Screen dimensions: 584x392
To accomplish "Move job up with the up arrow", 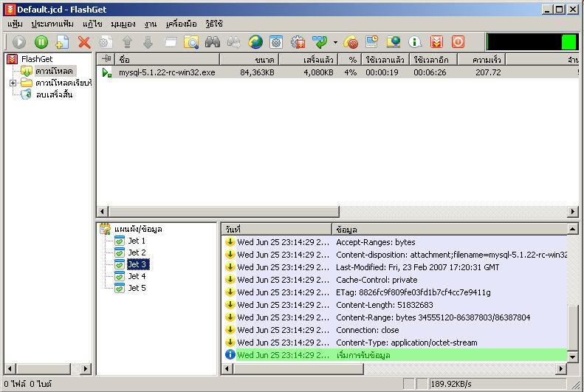I will coord(127,42).
